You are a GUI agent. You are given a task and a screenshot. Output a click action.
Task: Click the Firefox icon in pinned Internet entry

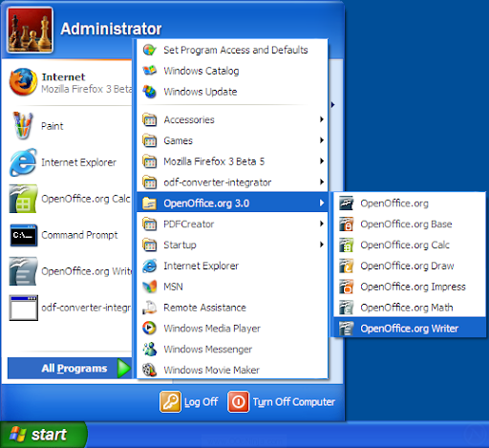[x=23, y=82]
